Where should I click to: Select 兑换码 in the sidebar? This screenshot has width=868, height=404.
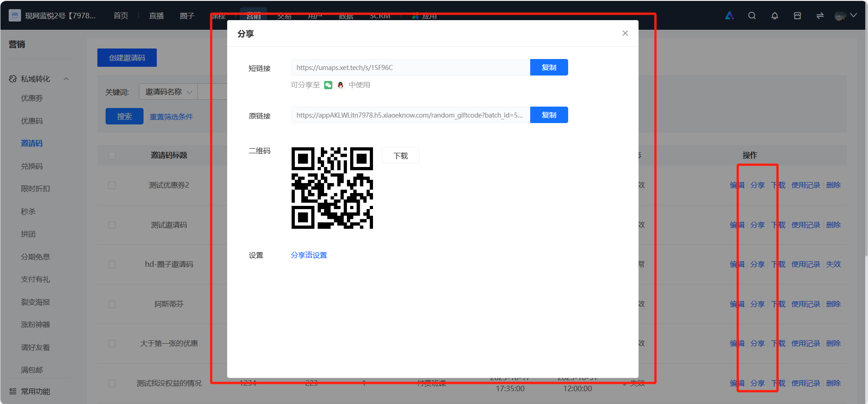32,166
